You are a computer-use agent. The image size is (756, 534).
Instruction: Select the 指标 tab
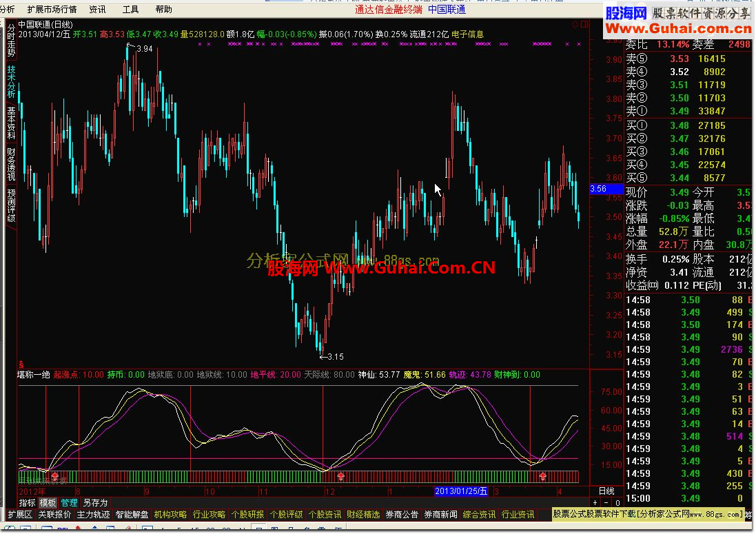pyautogui.click(x=27, y=503)
